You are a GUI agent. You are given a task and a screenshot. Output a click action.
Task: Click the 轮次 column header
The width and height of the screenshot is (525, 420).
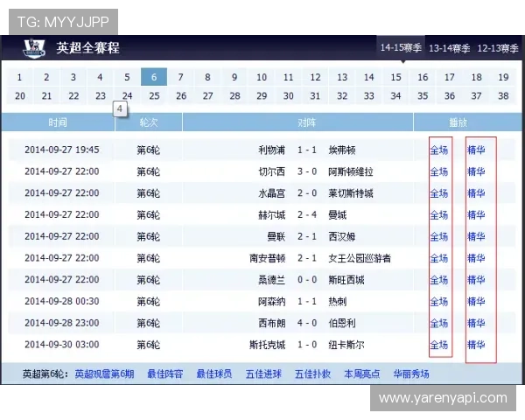[x=149, y=122]
